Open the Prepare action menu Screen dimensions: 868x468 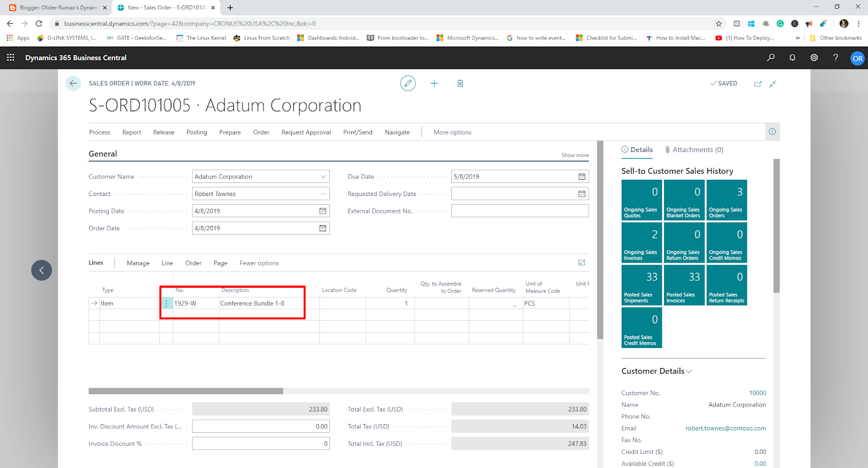pyautogui.click(x=230, y=132)
